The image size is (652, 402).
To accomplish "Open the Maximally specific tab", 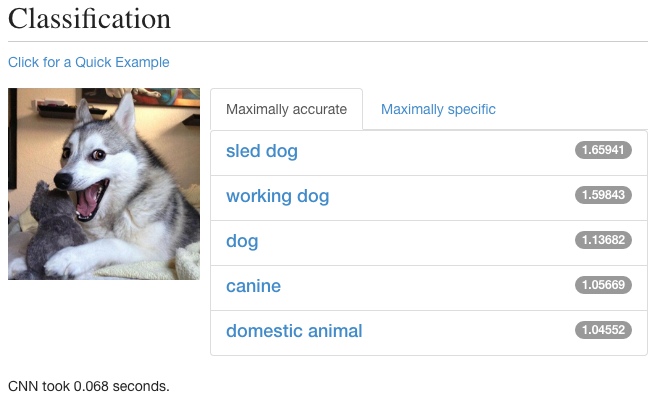I will [438, 109].
